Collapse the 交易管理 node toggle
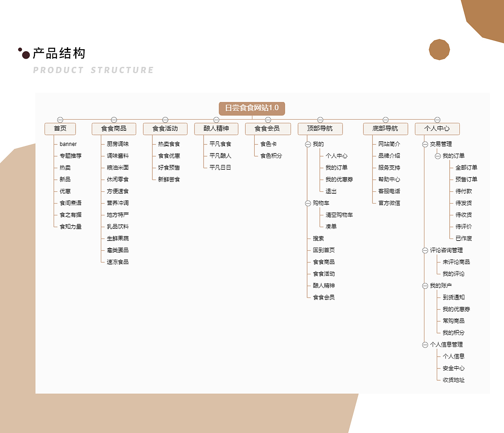 (425, 144)
